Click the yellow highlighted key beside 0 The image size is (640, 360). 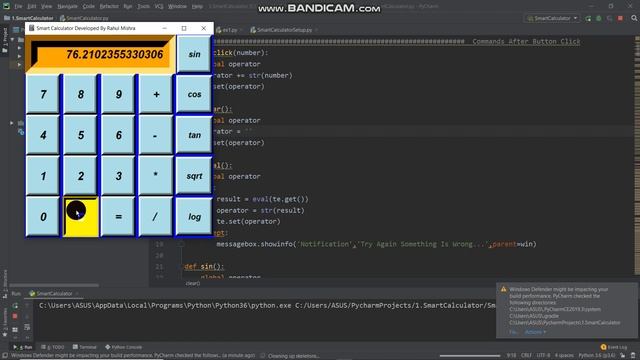(x=81, y=217)
